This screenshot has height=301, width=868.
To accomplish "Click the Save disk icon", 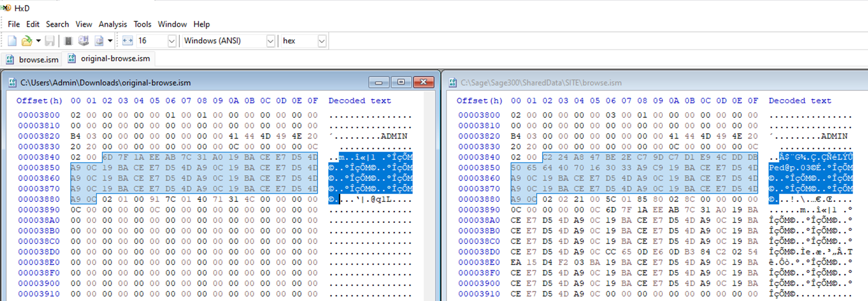I will (50, 41).
